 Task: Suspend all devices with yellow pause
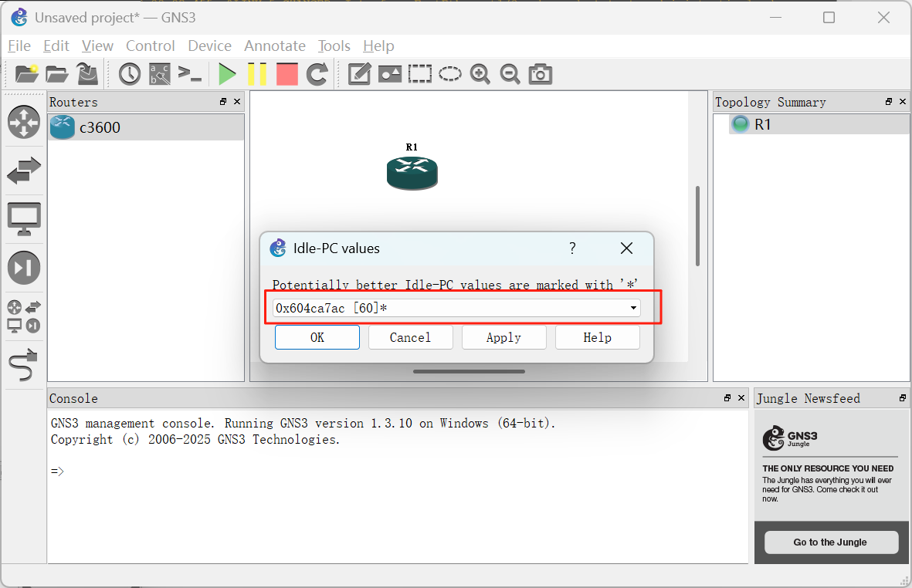click(x=256, y=74)
